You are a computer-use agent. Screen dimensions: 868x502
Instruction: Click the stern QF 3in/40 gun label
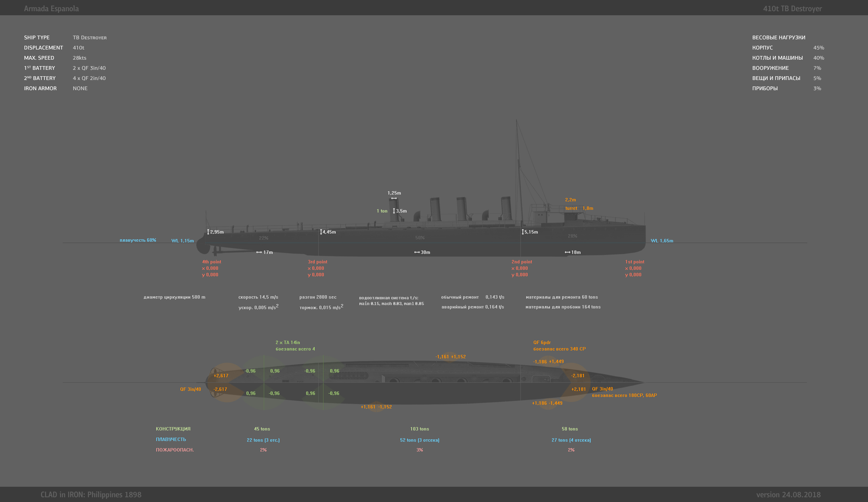(190, 389)
